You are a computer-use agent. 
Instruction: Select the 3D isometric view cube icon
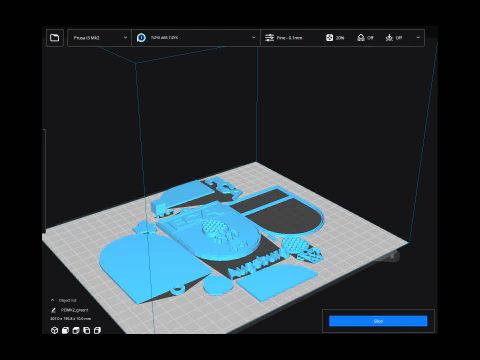[54, 330]
